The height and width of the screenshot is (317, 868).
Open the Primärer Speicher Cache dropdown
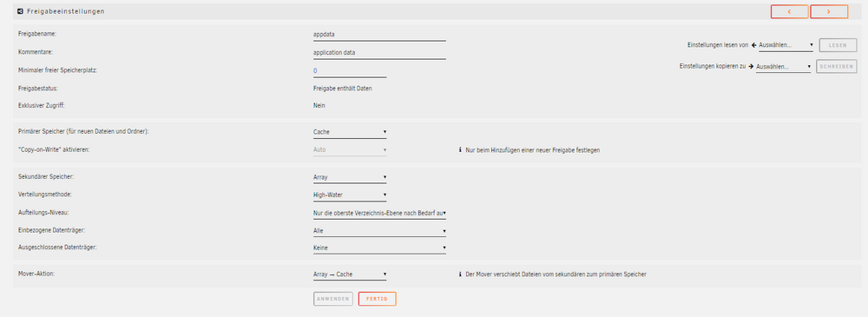click(x=350, y=133)
